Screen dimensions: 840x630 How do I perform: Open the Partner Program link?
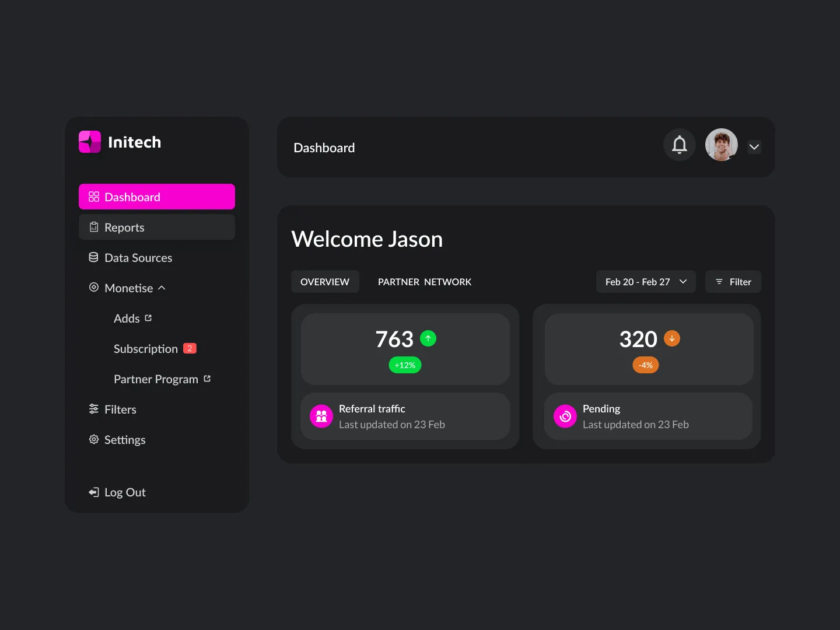207,379
